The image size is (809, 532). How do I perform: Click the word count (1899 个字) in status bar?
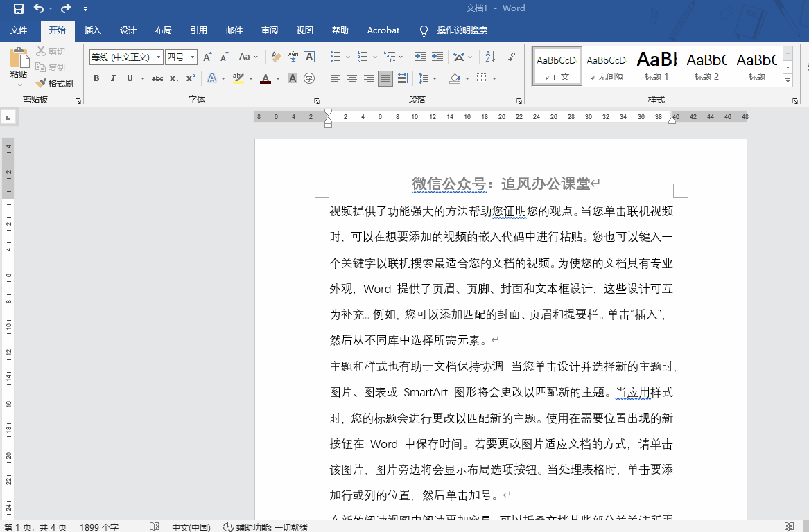(x=101, y=526)
